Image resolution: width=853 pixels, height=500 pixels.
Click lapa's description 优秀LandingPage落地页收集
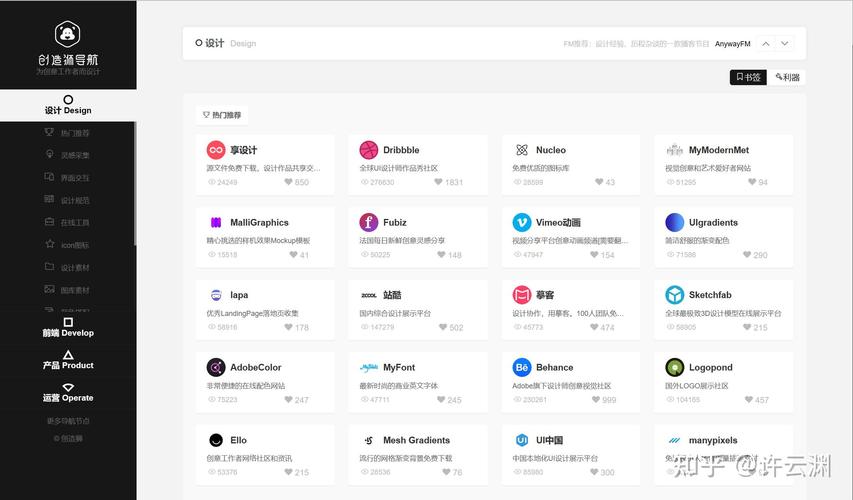(252, 313)
